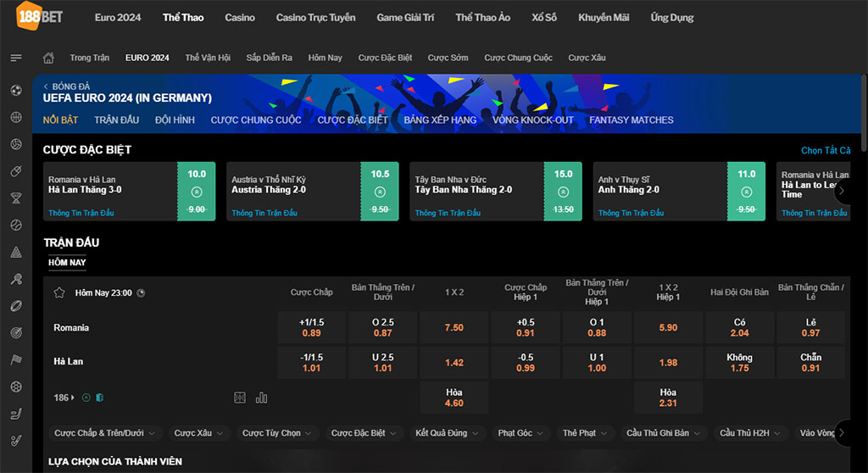Viewport: 868px width, 473px height.
Task: Open the Xổ Số menu
Action: (544, 17)
